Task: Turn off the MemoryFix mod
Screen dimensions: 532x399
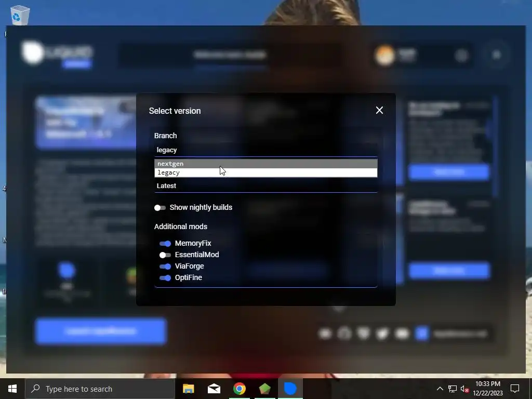Action: click(x=165, y=243)
